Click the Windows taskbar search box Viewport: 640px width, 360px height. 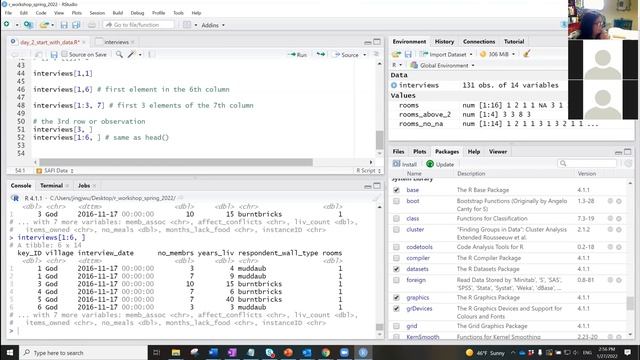pos(83,352)
